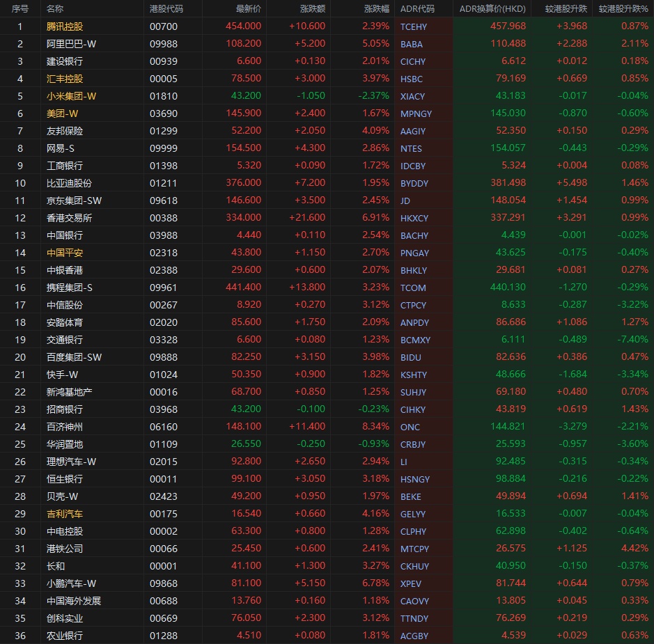This screenshot has width=654, height=644.
Task: Select 美团-W in the list
Action: click(x=62, y=113)
